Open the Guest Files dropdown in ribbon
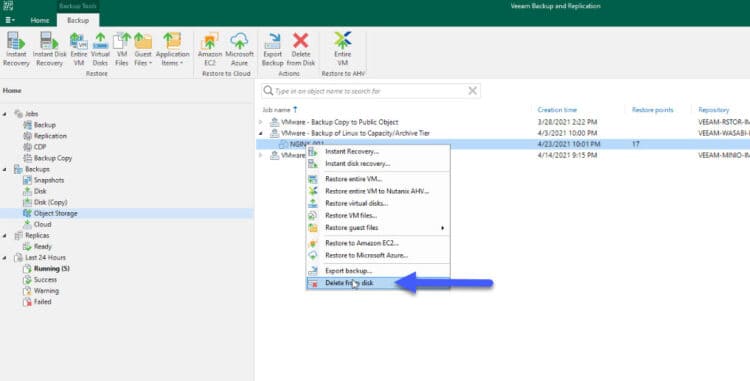 [x=143, y=49]
